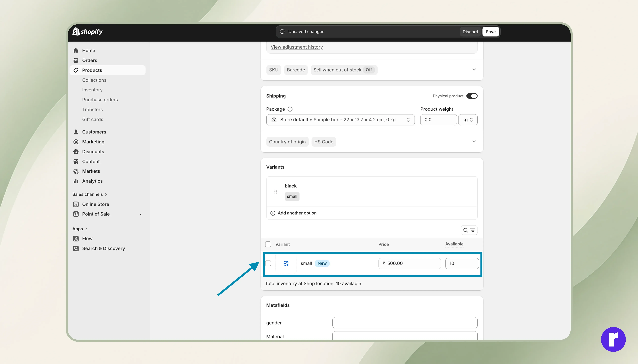Click the Save button
Screen dimensions: 638x364
click(490, 32)
